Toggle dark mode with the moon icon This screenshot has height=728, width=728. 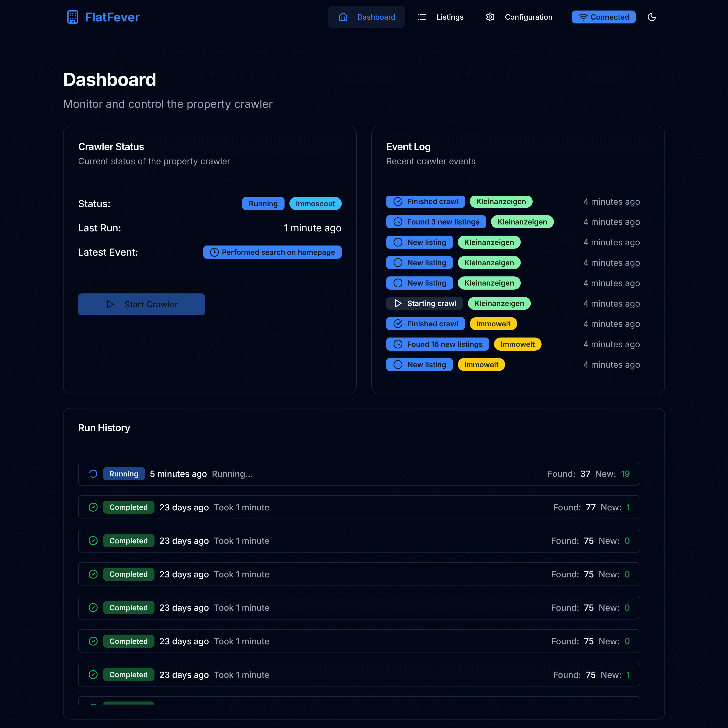point(652,17)
